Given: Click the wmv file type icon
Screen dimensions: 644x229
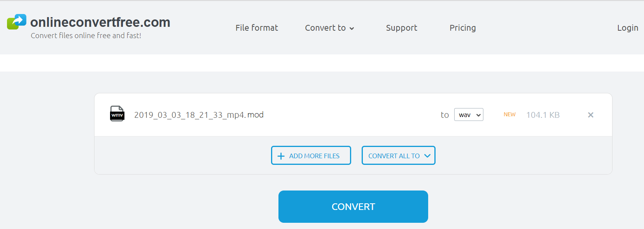Looking at the screenshot, I should click(117, 114).
